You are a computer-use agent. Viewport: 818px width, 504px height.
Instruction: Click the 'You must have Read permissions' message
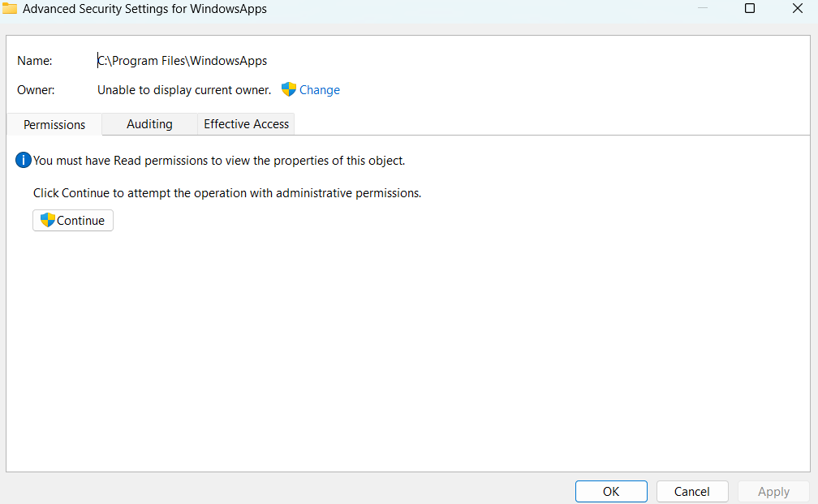[219, 160]
